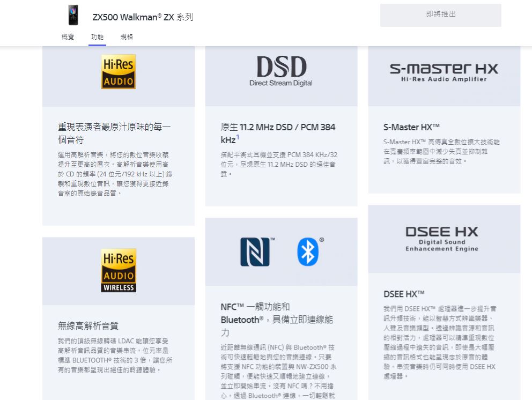Open footnote 1 next to kHz heading
Image resolution: width=532 pixels, height=400 pixels.
coord(238,137)
